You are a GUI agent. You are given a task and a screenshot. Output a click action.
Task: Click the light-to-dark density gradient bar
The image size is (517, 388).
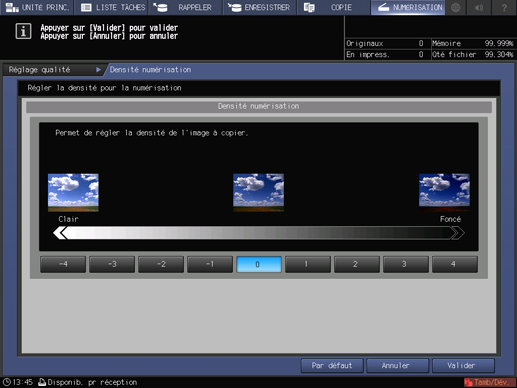[x=259, y=233]
